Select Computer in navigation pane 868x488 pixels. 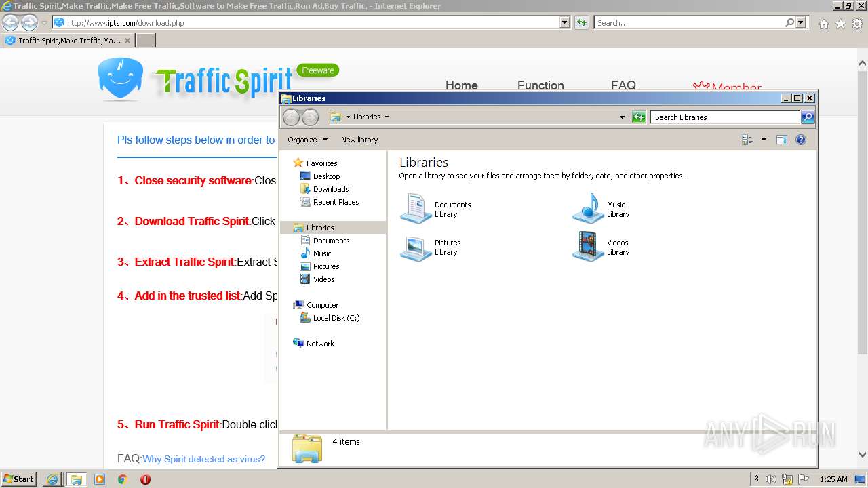(322, 305)
